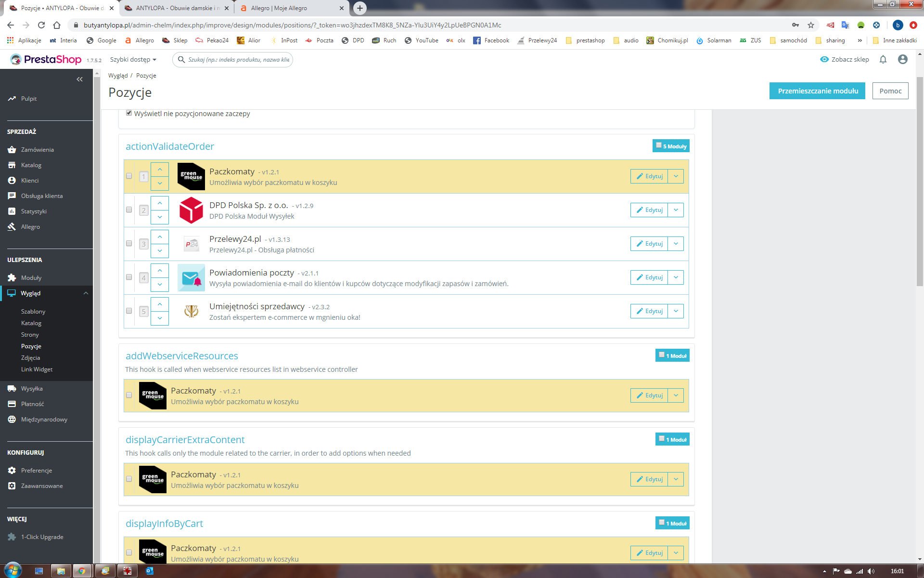Click the notifications bell icon

tap(883, 59)
